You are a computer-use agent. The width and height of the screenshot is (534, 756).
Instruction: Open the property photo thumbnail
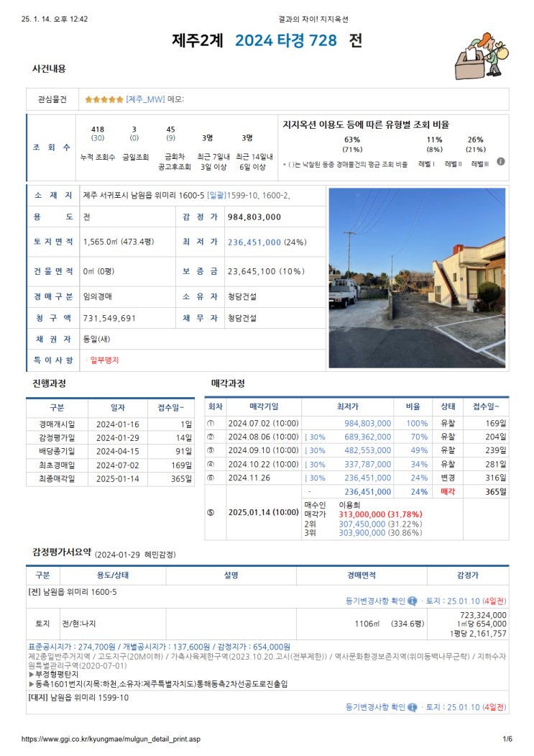click(417, 278)
